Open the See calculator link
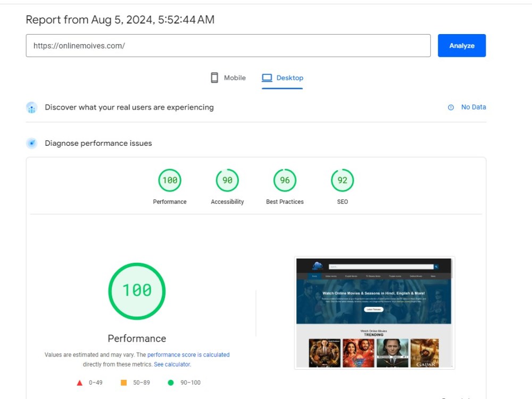Screen dimensions: 532x399 [x=172, y=364]
